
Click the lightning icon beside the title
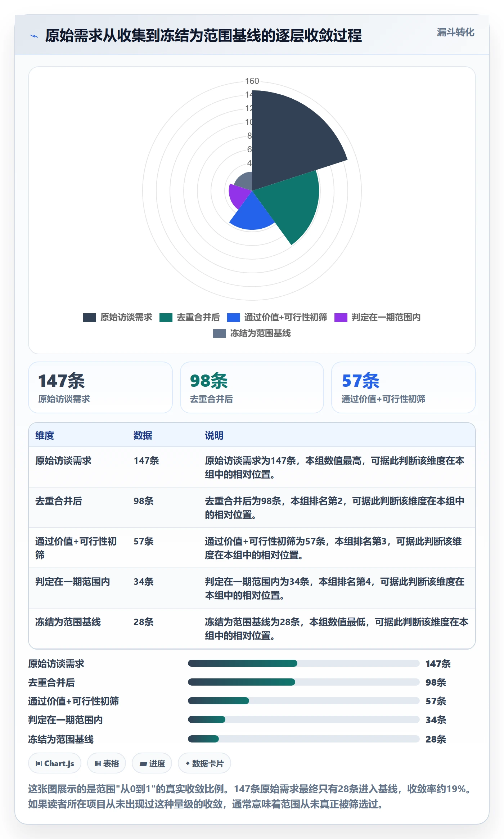[34, 36]
